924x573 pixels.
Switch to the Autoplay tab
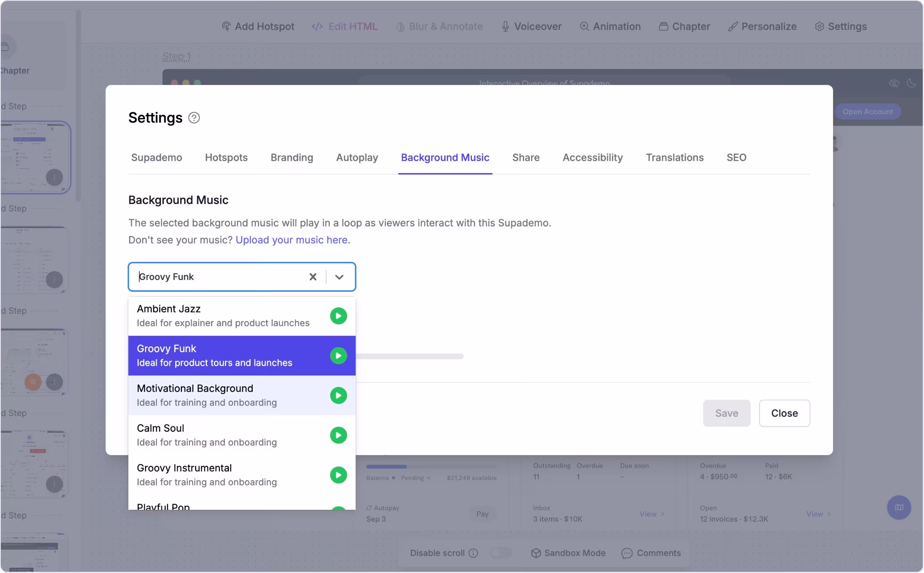pyautogui.click(x=357, y=158)
